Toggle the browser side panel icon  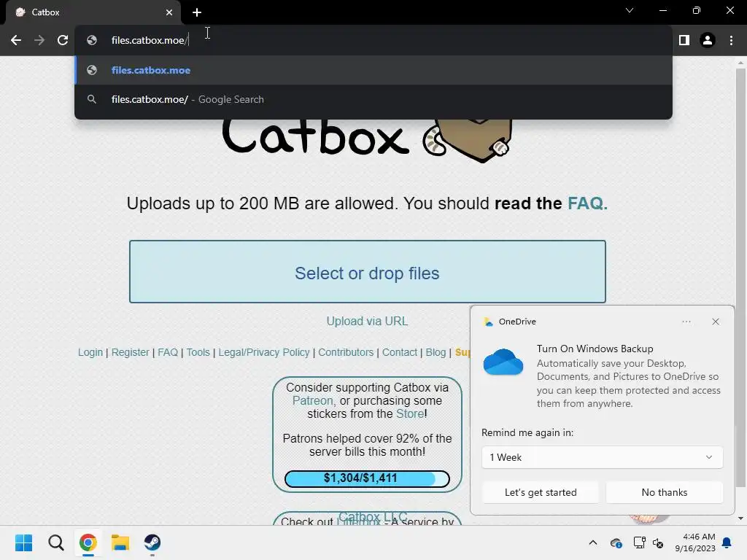pos(684,40)
